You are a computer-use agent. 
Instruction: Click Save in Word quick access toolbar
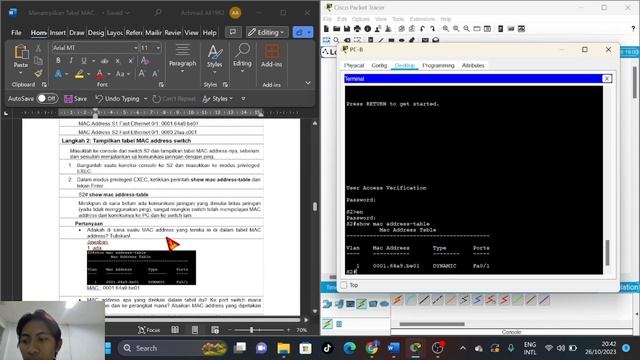[x=76, y=99]
